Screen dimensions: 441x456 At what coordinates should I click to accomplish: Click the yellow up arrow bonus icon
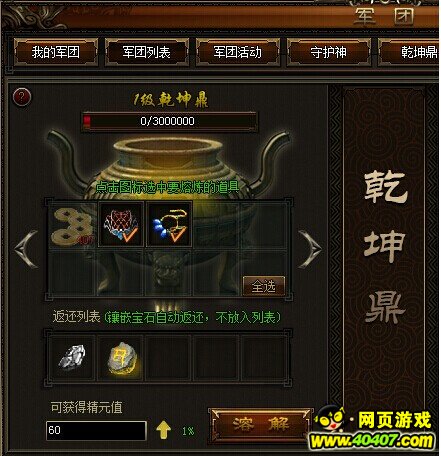(163, 430)
